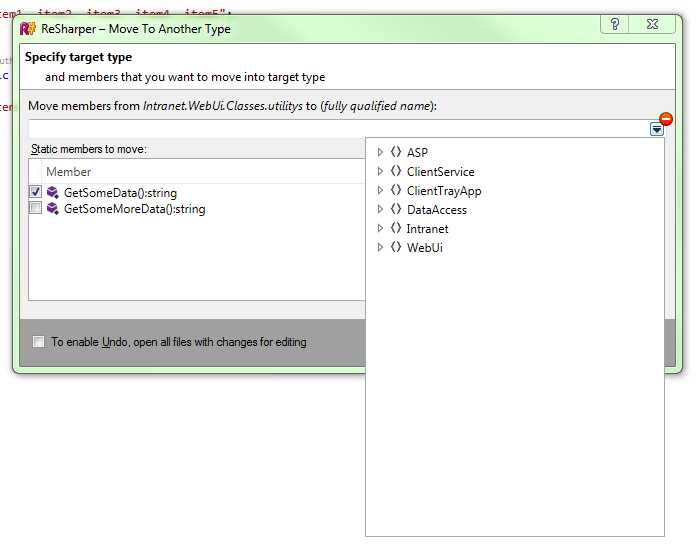Click the Static members to move label
Viewport: 698px width, 559px height.
click(89, 149)
